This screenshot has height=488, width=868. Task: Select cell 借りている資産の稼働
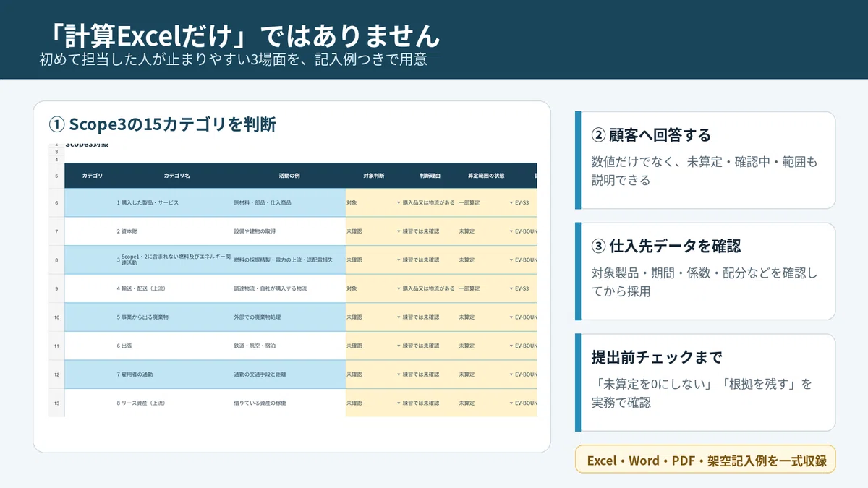point(260,403)
